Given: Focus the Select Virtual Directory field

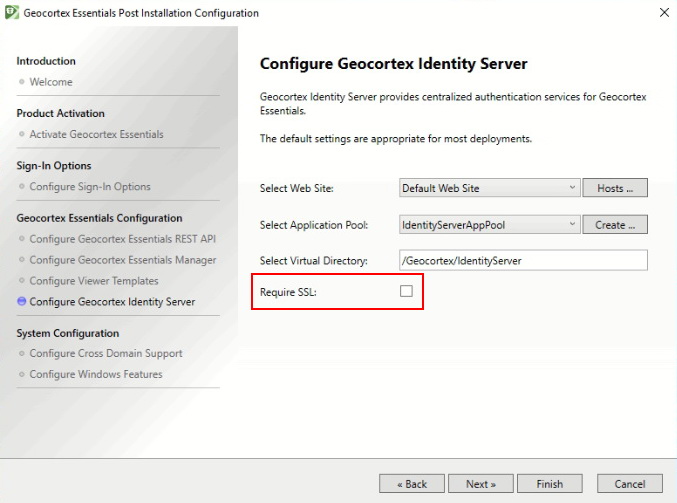Looking at the screenshot, I should [523, 260].
